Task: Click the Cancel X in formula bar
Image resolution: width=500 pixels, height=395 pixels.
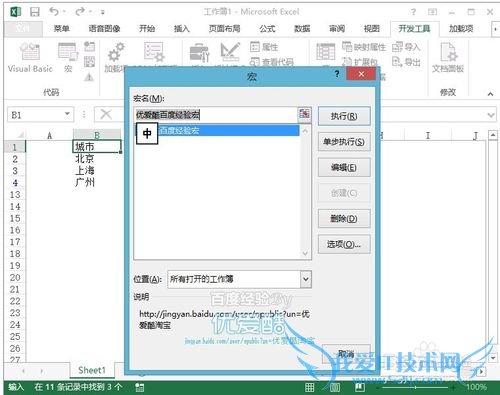Action: pos(106,115)
